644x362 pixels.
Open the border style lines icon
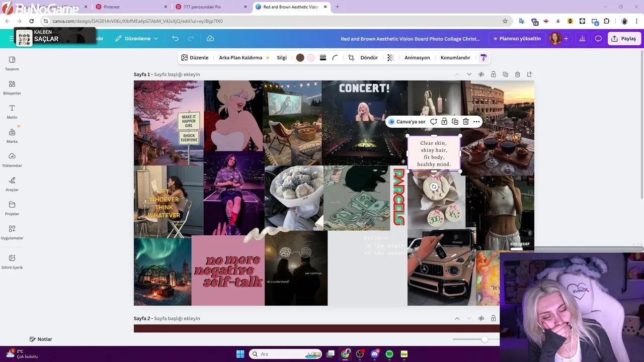(x=323, y=58)
